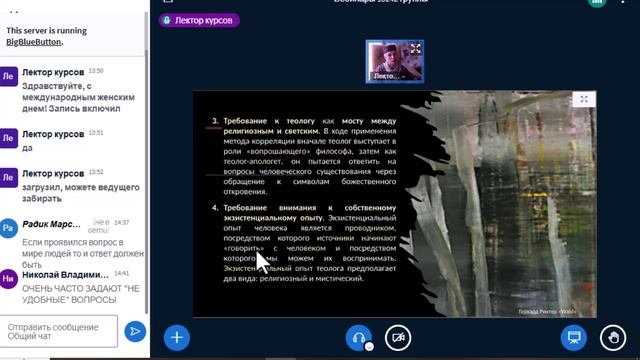Select the chat message 'да'
The height and width of the screenshot is (360, 640).
pyautogui.click(x=27, y=148)
